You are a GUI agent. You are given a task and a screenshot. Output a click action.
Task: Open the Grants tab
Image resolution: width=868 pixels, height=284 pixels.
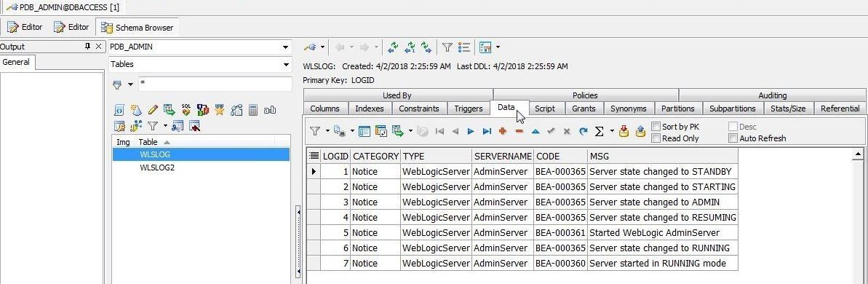584,109
